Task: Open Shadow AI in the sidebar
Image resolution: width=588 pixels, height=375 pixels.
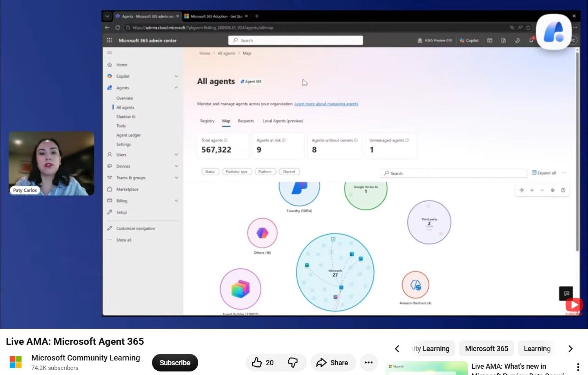Action: (x=126, y=117)
